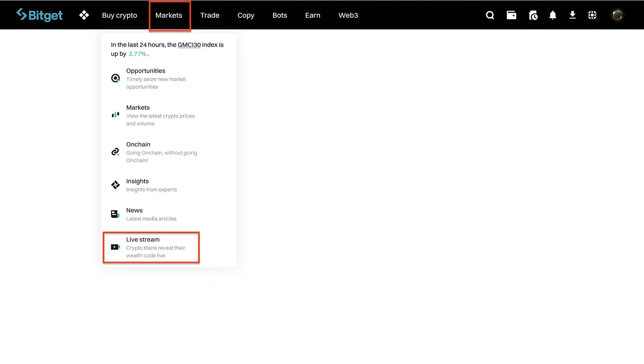
Task: Click the Bitget logo
Action: 39,15
